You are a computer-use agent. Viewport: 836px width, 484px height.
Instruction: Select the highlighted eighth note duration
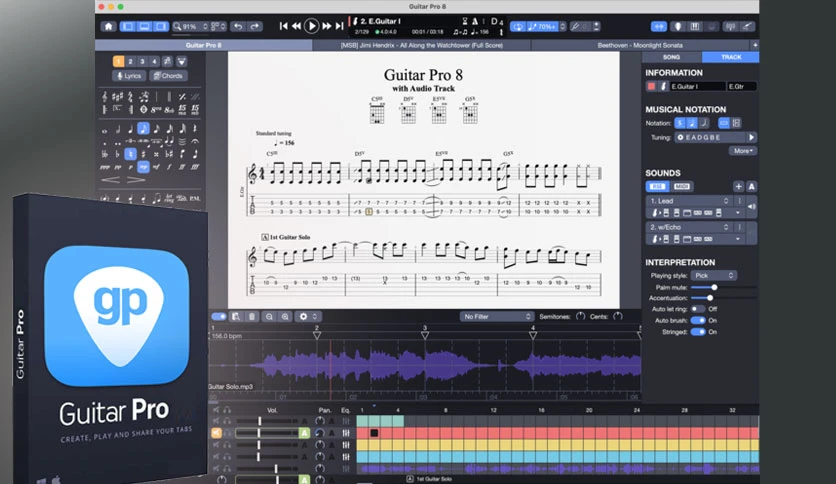(143, 128)
